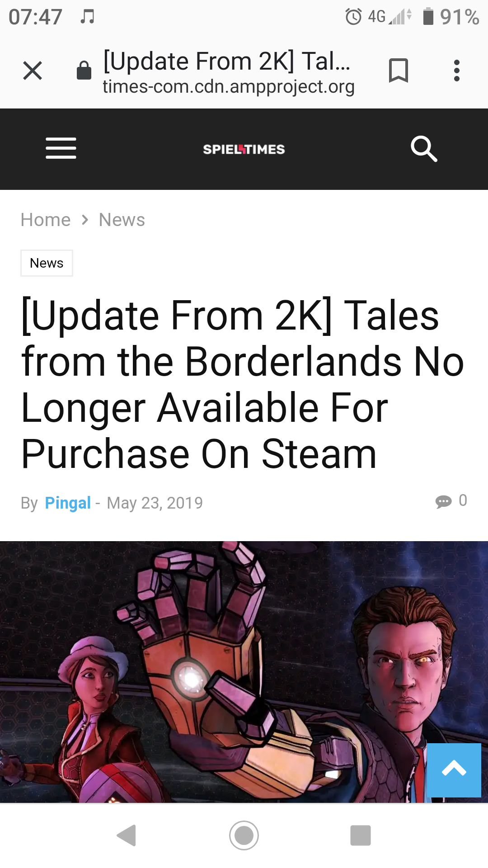Open the Tales from the Borderlands article image
This screenshot has height=868, width=488.
pyautogui.click(x=244, y=672)
